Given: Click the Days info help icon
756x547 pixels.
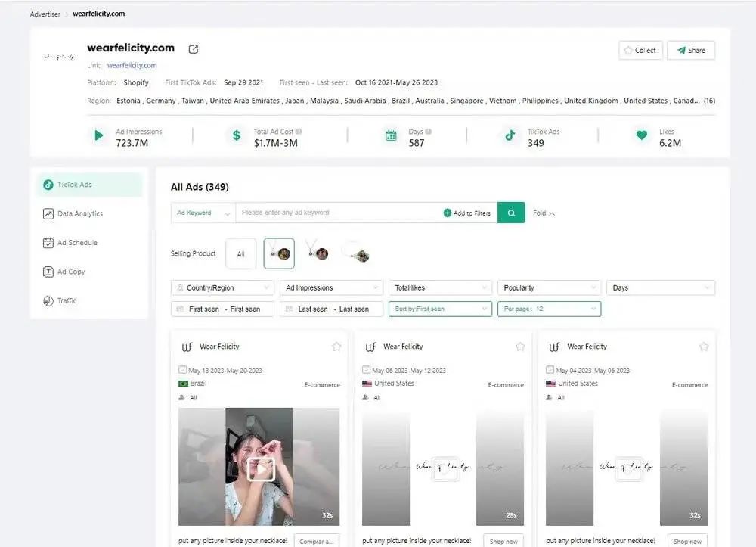Looking at the screenshot, I should (429, 132).
